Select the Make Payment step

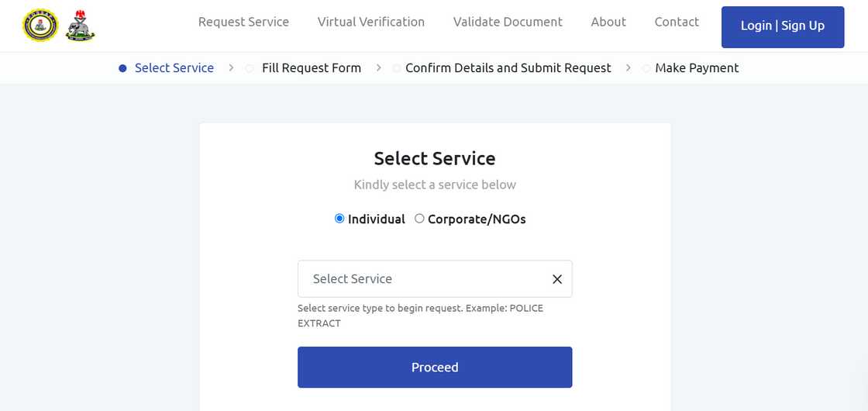697,68
